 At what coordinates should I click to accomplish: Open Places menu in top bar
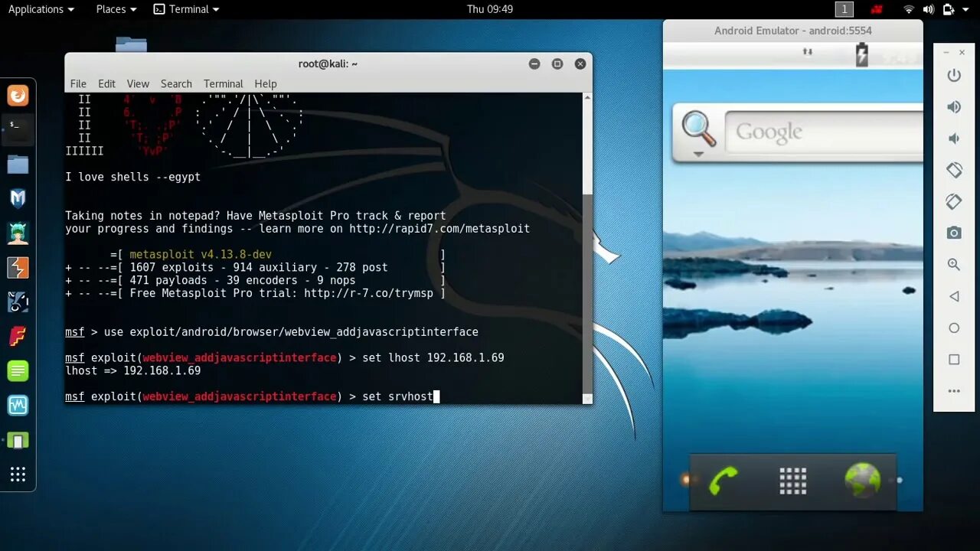pyautogui.click(x=116, y=9)
